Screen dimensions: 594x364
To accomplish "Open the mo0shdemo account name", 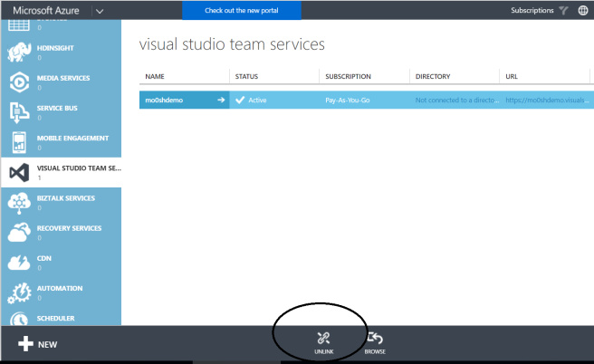I will tap(164, 100).
